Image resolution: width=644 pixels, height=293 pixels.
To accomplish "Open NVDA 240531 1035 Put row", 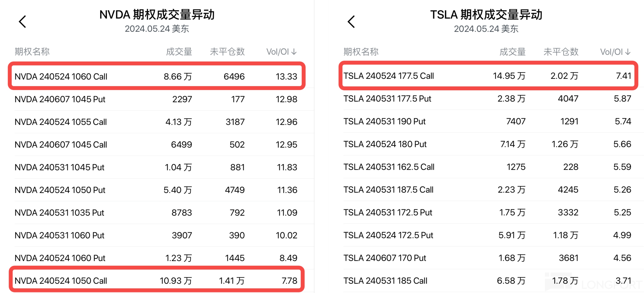I will pyautogui.click(x=60, y=213).
